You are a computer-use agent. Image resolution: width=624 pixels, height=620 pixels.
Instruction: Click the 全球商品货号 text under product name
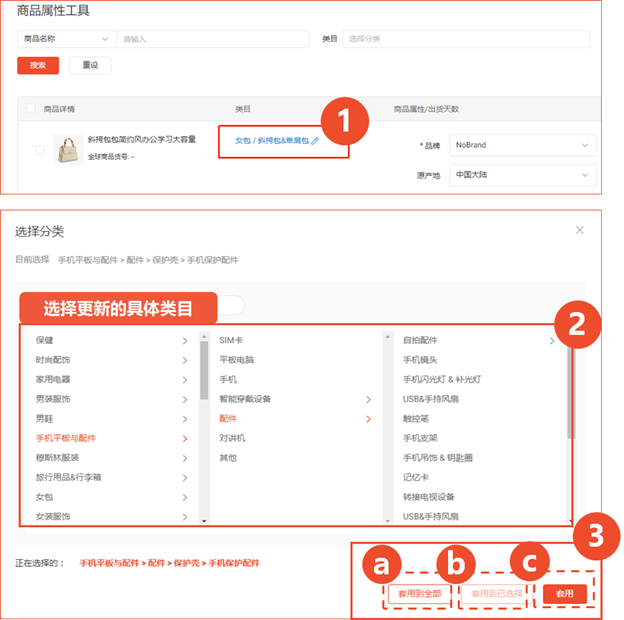(111, 157)
